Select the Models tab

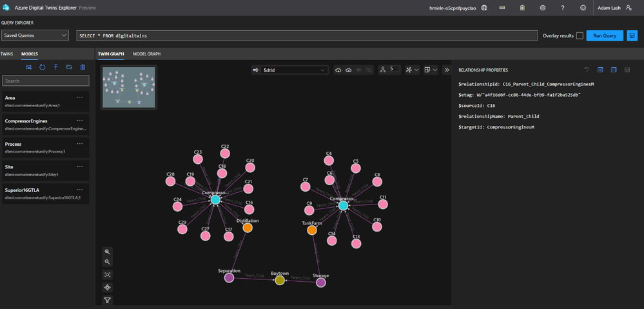(30, 54)
